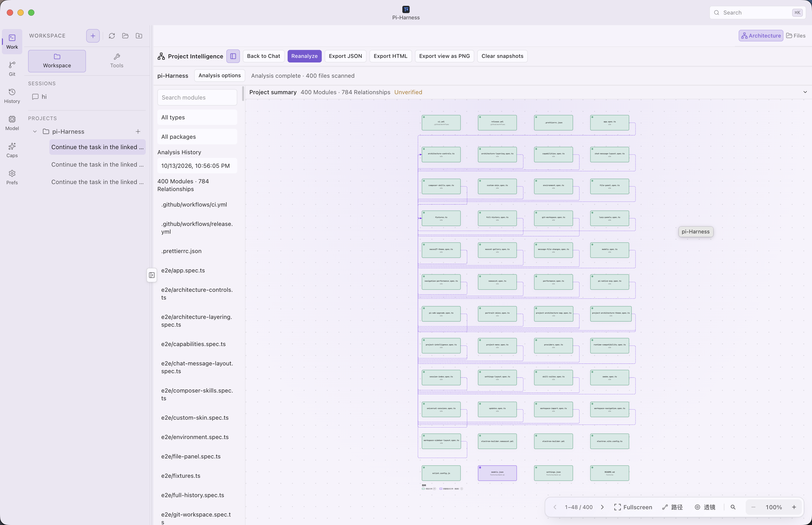
Task: Focus the top-right Search field
Action: (757, 13)
